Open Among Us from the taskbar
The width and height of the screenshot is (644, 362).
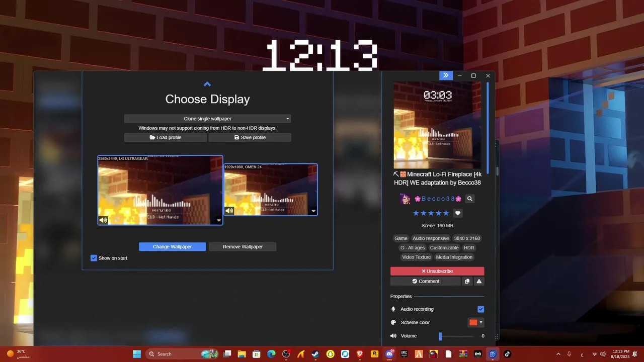pyautogui.click(x=434, y=354)
